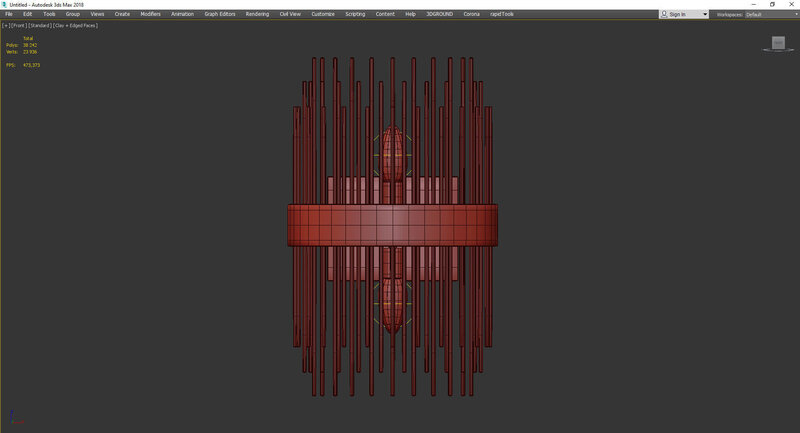Click the [Standard] viewport label
800x433 pixels.
(39, 25)
